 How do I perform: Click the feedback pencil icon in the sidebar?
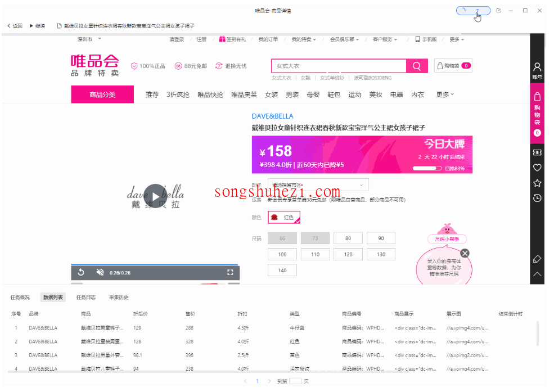(537, 259)
